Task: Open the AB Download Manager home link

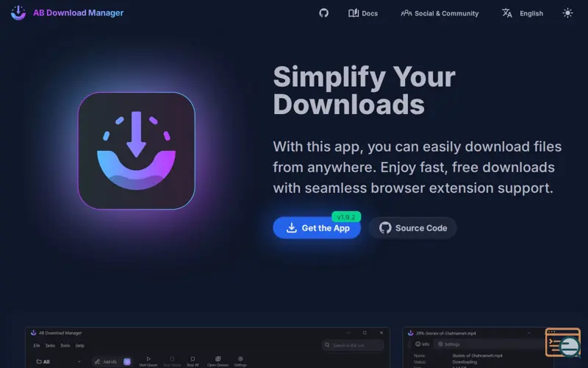Action: (x=78, y=13)
